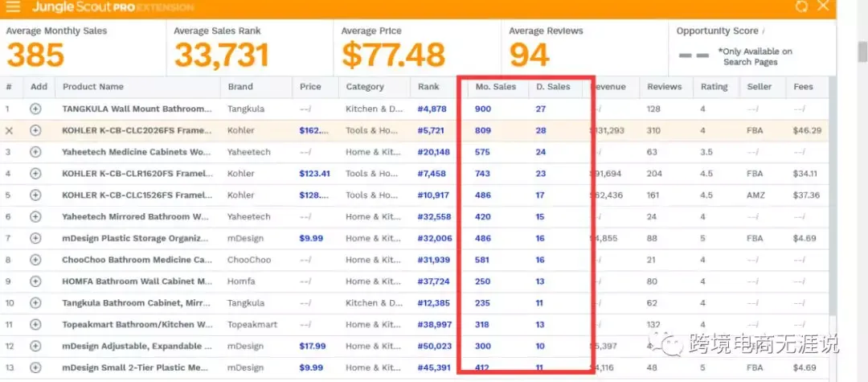Add mDesign Plastic Storage Organizer product
Screen dimensions: 868x382
coord(35,239)
